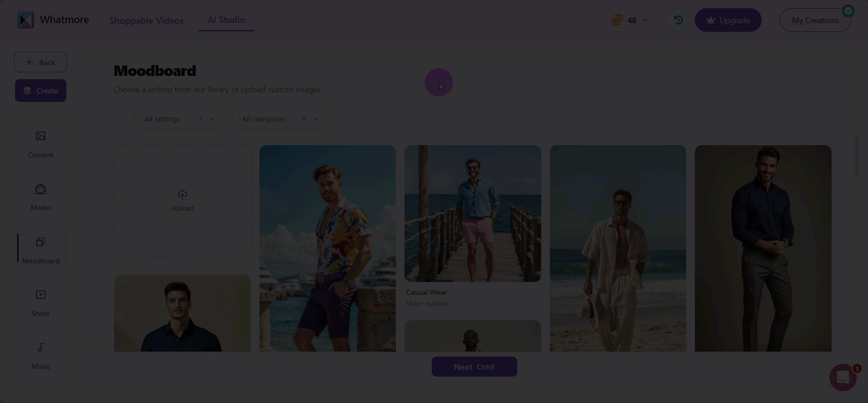Open the history clock icon
The height and width of the screenshot is (403, 868).
[x=678, y=20]
